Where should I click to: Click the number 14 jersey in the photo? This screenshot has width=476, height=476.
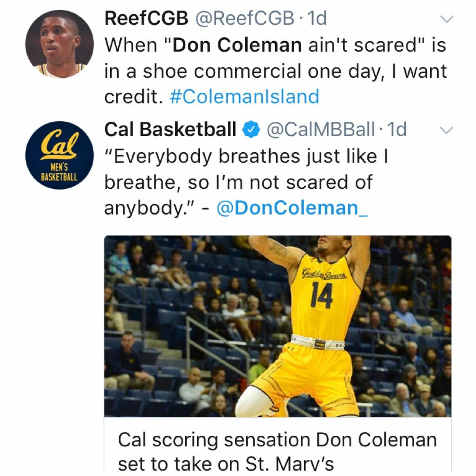pyautogui.click(x=322, y=294)
